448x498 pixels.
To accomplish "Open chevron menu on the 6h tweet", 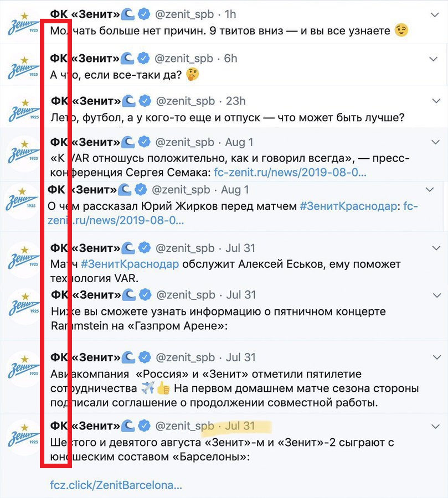I will [x=434, y=59].
